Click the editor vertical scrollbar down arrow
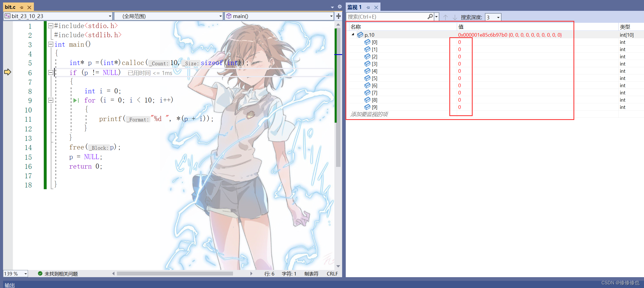The width and height of the screenshot is (644, 288). point(338,266)
